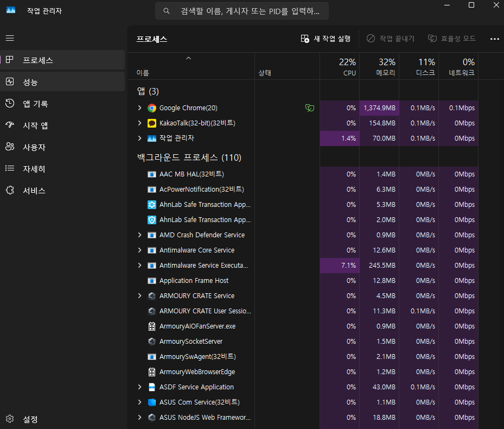
Task: Open the more options ellipsis menu
Action: coord(494,39)
